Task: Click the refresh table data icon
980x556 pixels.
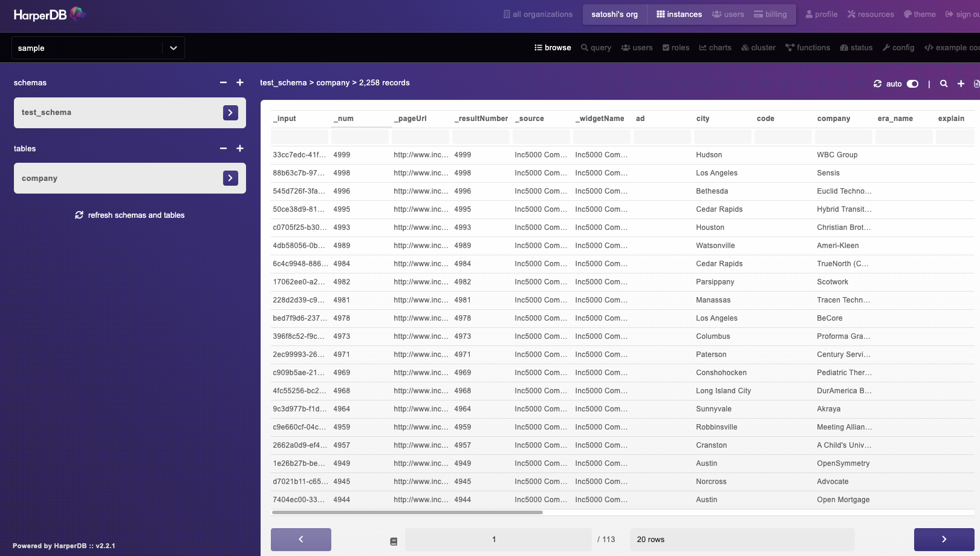Action: (877, 84)
